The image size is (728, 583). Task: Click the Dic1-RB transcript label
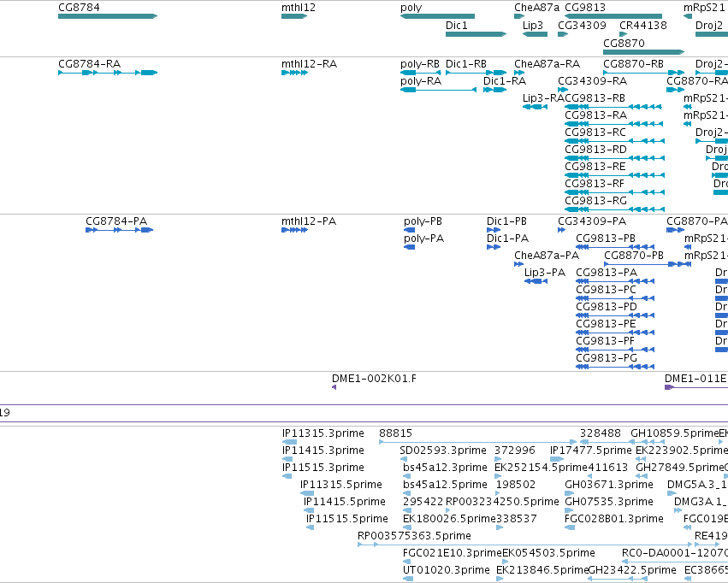point(466,63)
